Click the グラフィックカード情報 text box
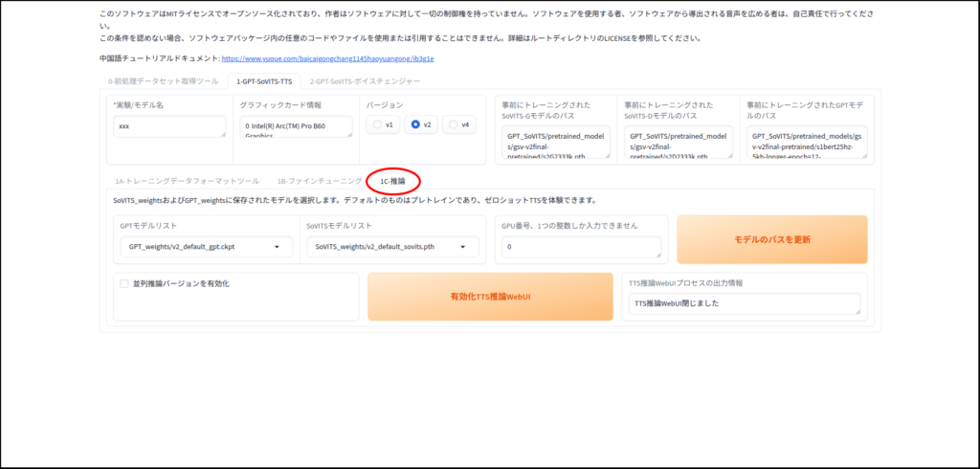The image size is (980, 469). 296,126
